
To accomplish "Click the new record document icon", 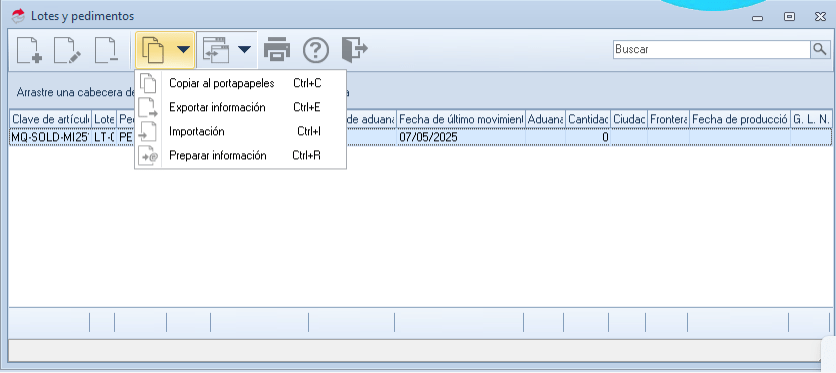I will point(29,50).
